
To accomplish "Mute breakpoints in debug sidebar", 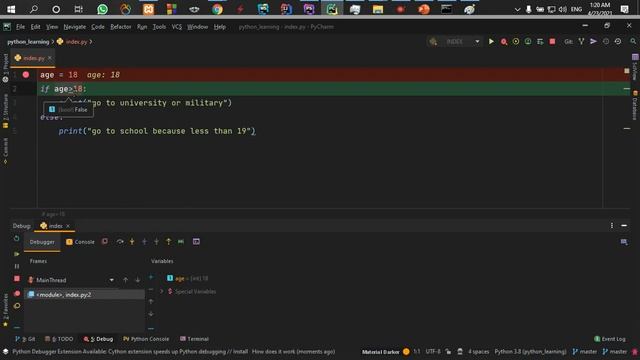I will pyautogui.click(x=17, y=306).
